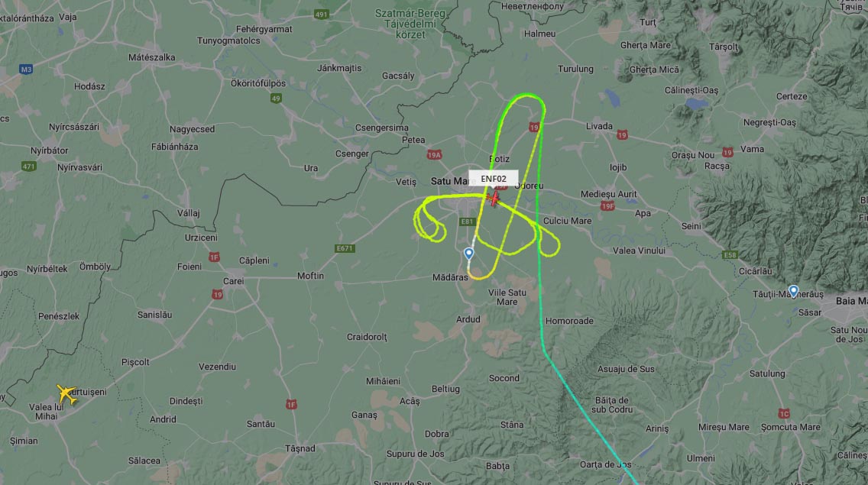Click the 491 road shield near Fehérgyarmat

[x=321, y=15]
